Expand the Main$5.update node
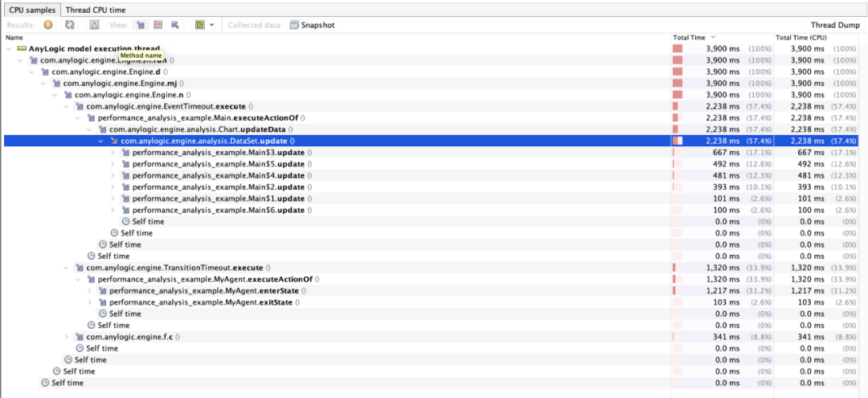Screen dimensions: 868x398 coord(113,164)
